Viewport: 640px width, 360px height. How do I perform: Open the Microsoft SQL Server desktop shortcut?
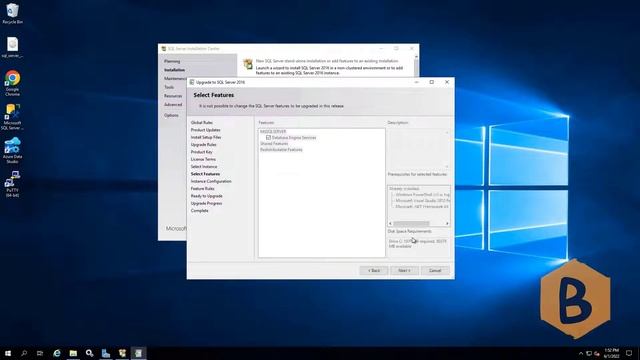[x=12, y=117]
